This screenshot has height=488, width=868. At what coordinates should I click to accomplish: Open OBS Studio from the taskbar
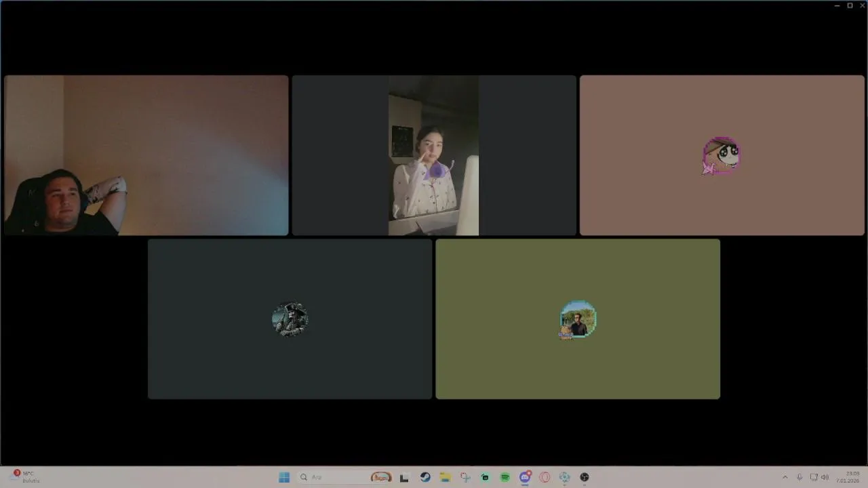pyautogui.click(x=585, y=477)
